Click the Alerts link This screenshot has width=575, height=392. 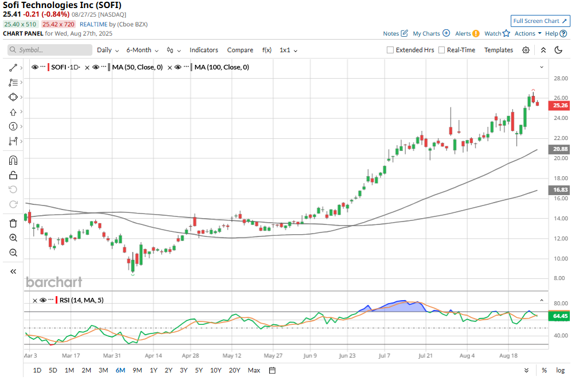point(463,33)
